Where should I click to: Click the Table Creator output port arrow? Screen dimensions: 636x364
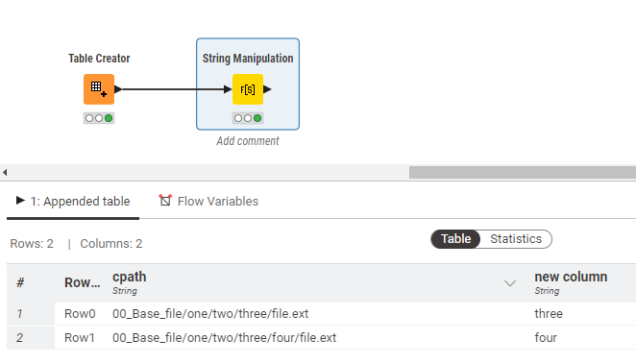[x=118, y=89]
